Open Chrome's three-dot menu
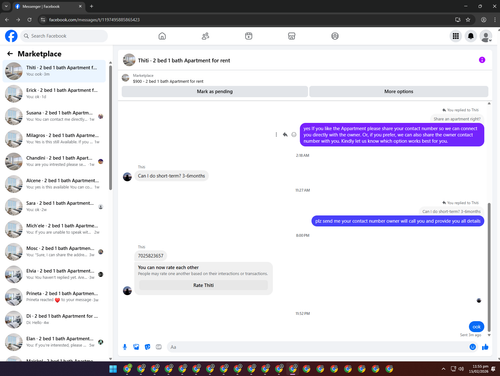 495,20
